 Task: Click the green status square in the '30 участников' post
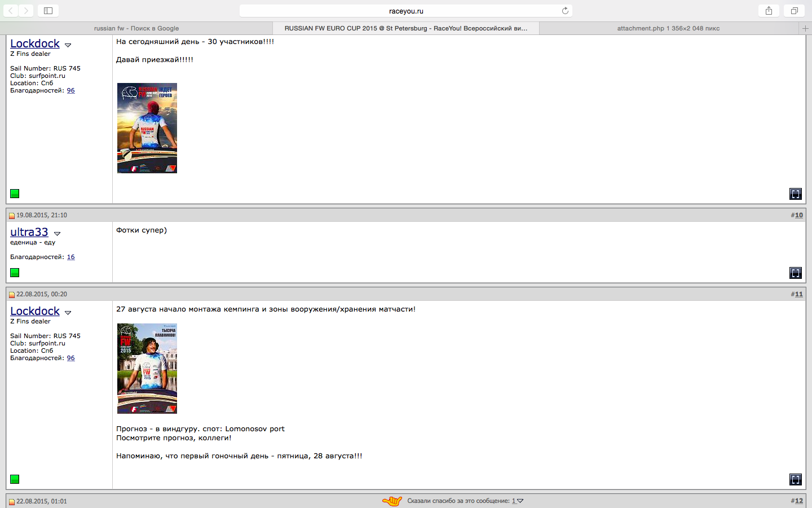pyautogui.click(x=15, y=194)
